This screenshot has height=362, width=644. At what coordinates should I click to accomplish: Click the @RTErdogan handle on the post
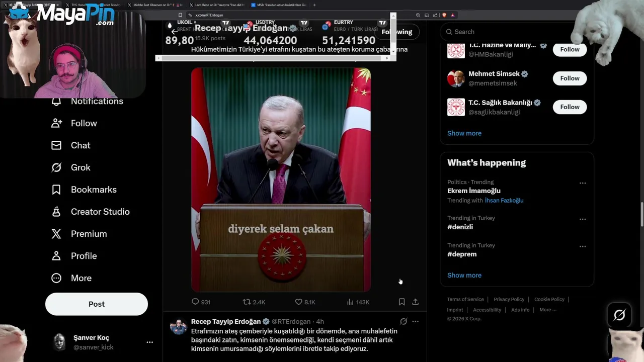point(291,321)
